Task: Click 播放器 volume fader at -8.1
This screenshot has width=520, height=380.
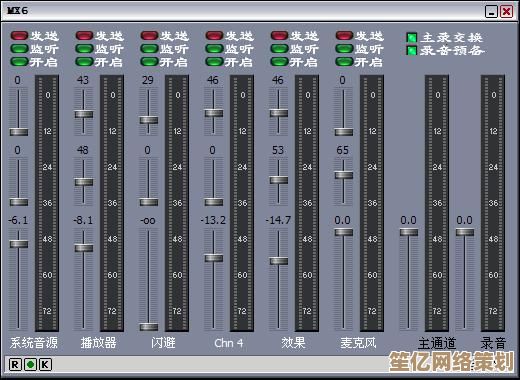Action: pyautogui.click(x=84, y=248)
